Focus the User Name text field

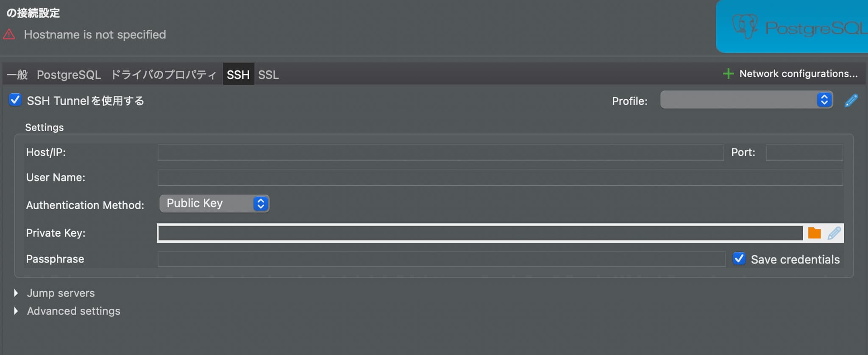tap(500, 178)
